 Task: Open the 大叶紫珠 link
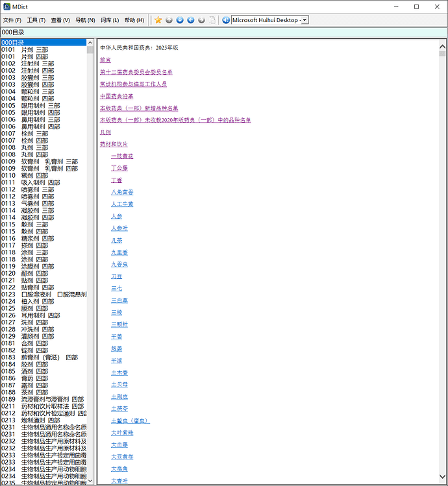point(122,433)
